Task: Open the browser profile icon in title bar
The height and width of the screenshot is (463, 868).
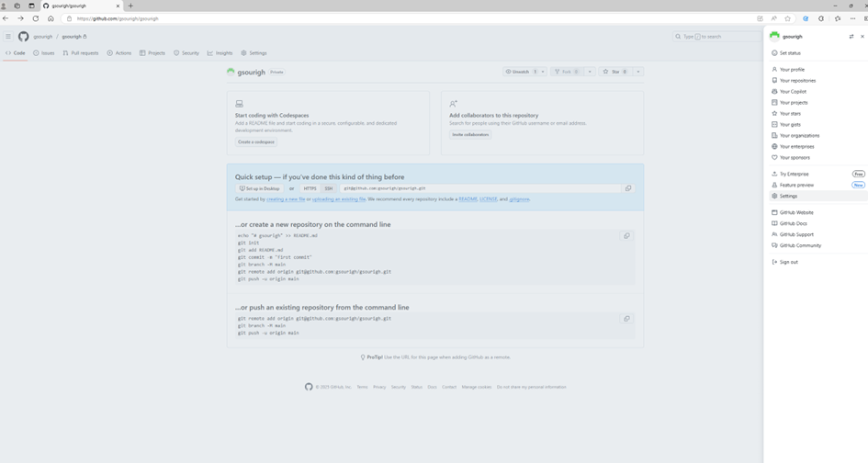Action: tap(4, 6)
